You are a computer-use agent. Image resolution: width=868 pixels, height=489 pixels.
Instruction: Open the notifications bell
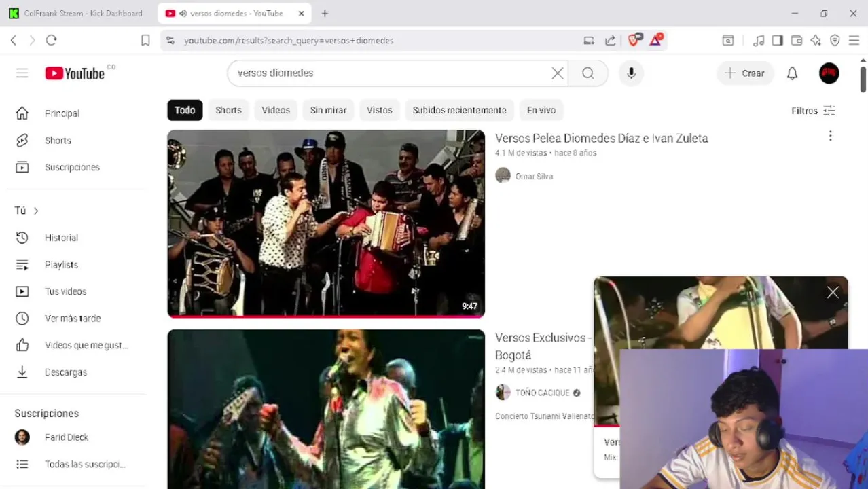pos(792,73)
